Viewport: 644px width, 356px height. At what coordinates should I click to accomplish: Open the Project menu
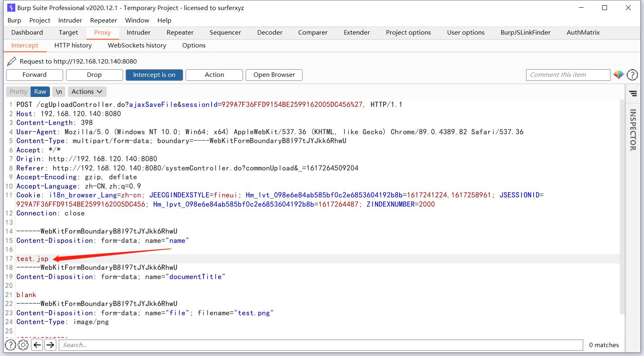click(40, 20)
